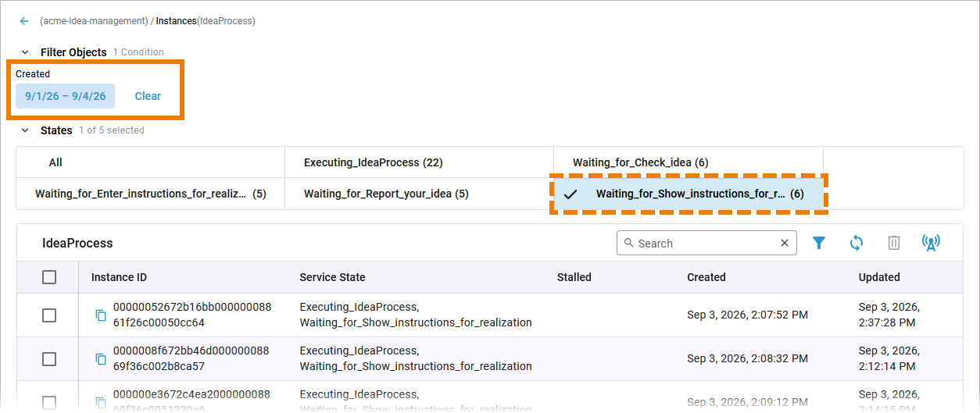Sort by the Service State column header

point(332,277)
